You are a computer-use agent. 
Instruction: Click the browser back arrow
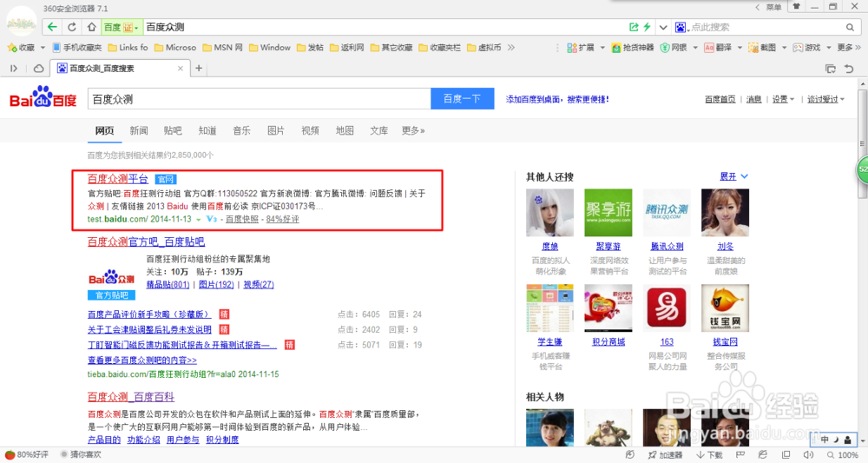pos(52,27)
